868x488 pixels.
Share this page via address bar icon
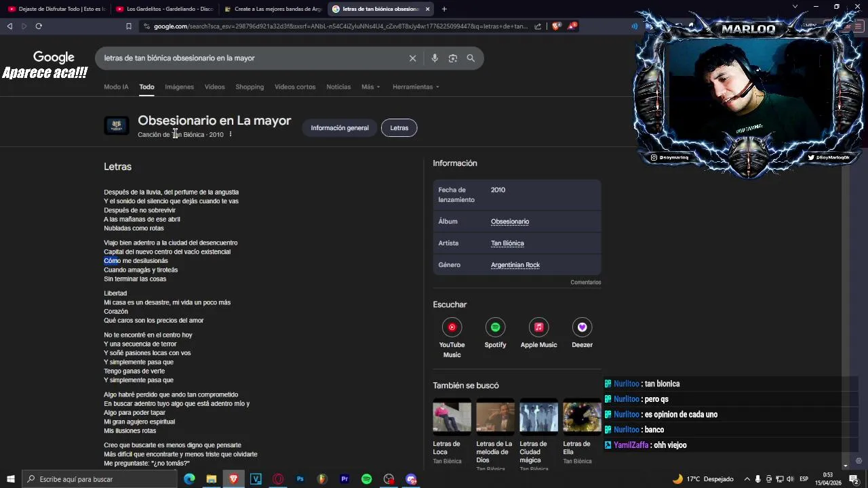click(538, 26)
